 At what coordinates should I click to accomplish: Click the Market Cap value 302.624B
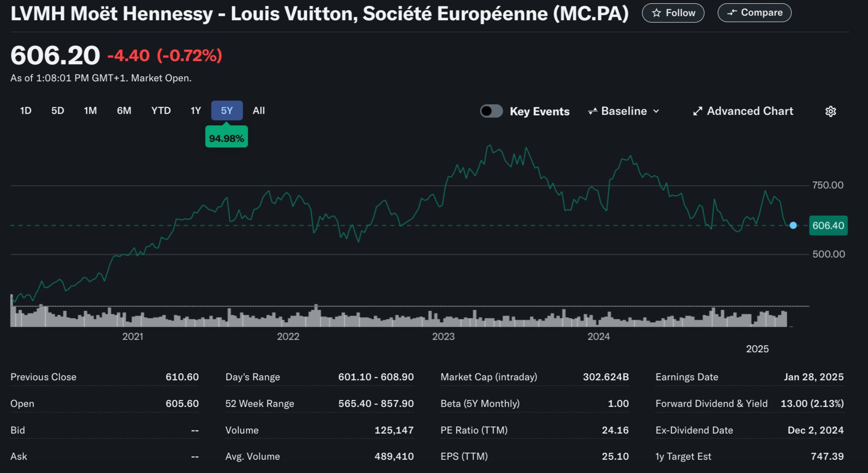(606, 377)
